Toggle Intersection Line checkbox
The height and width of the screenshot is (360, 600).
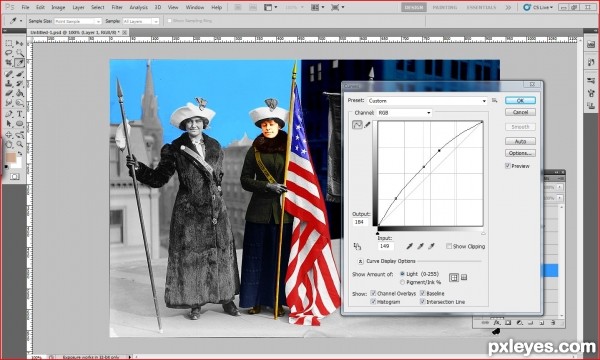point(422,301)
